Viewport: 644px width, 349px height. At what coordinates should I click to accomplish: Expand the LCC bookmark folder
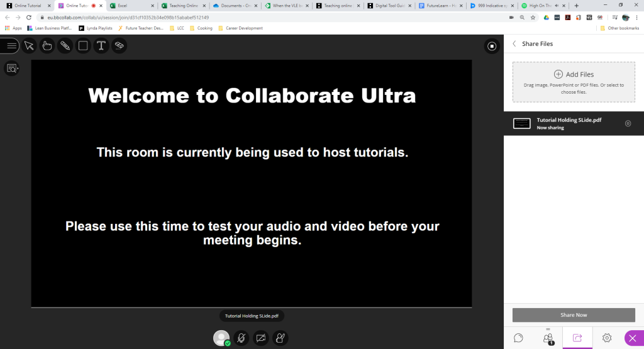177,28
